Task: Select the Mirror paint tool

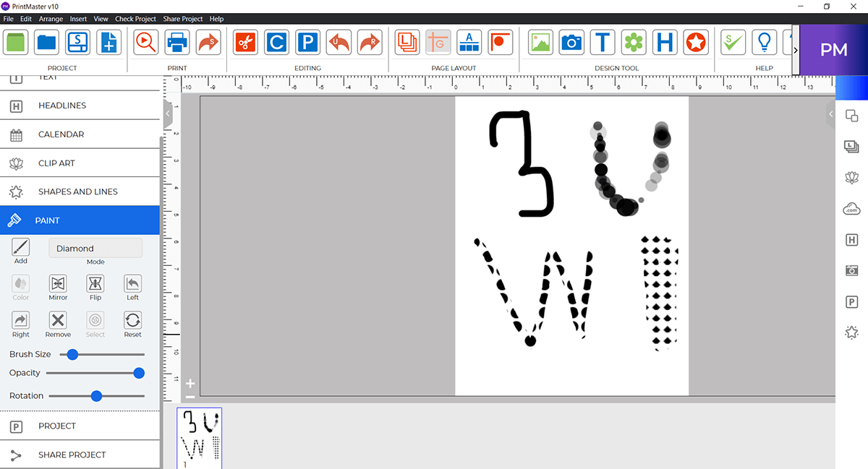Action: pyautogui.click(x=58, y=283)
